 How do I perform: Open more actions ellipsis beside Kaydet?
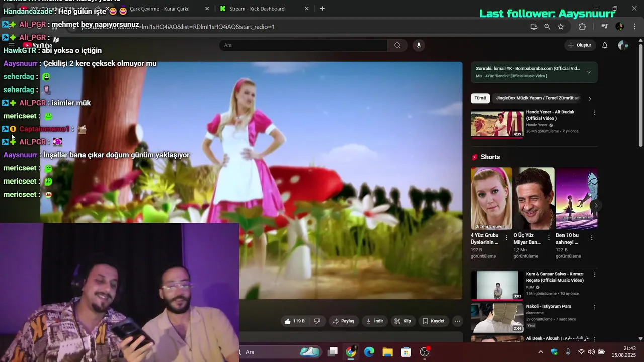tap(457, 321)
